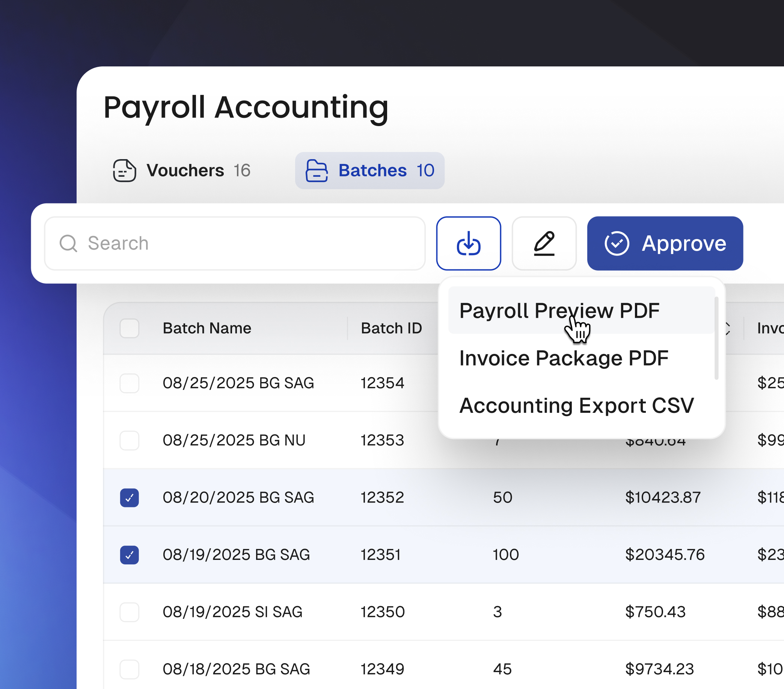The image size is (784, 689).
Task: Choose Accounting Export CSV from the dropdown
Action: (x=576, y=406)
